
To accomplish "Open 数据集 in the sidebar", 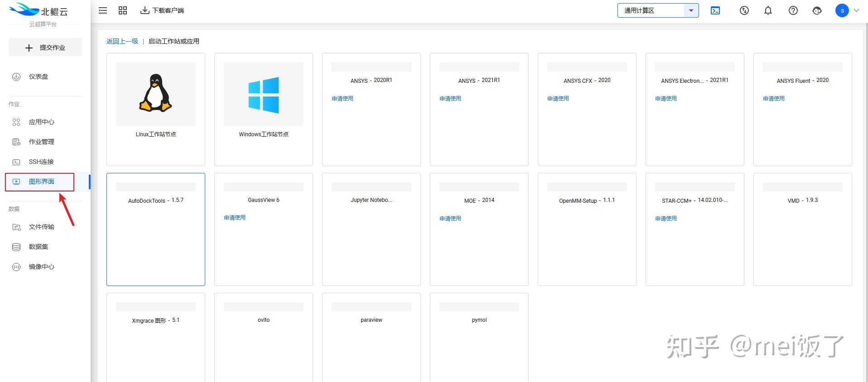I will (39, 247).
